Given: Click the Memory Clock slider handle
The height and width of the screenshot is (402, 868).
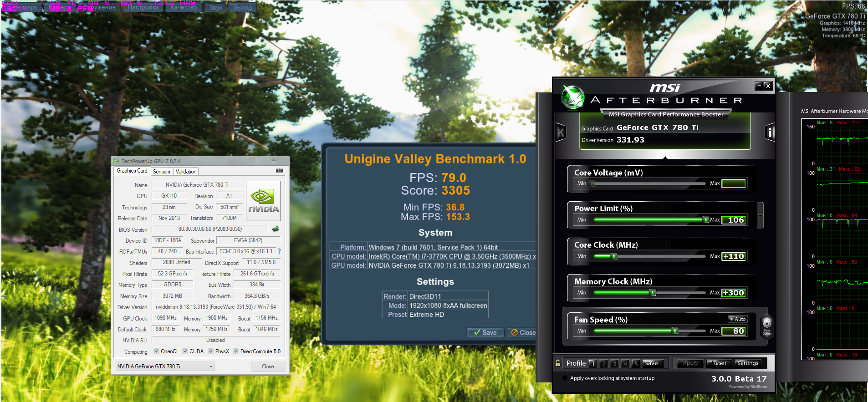Looking at the screenshot, I should pos(653,293).
